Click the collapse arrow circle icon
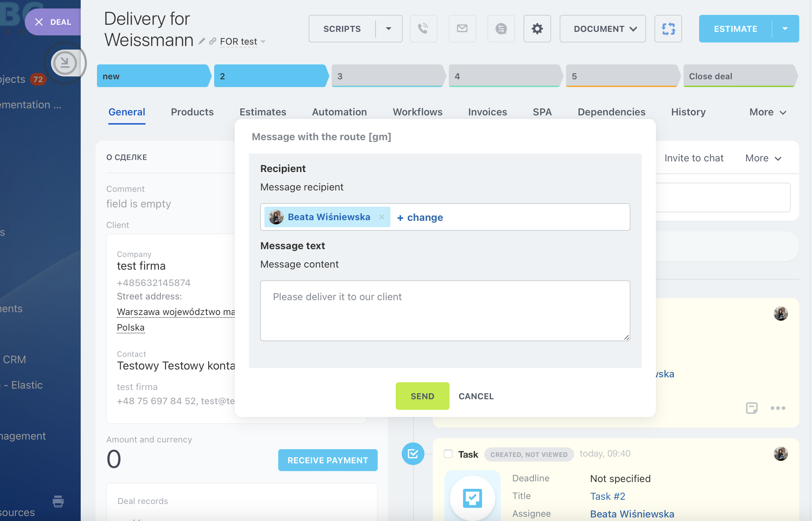 coord(65,63)
